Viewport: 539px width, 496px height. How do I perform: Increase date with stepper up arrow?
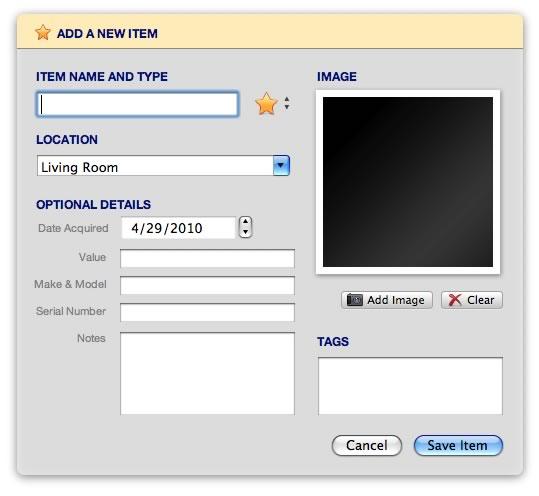tap(245, 222)
